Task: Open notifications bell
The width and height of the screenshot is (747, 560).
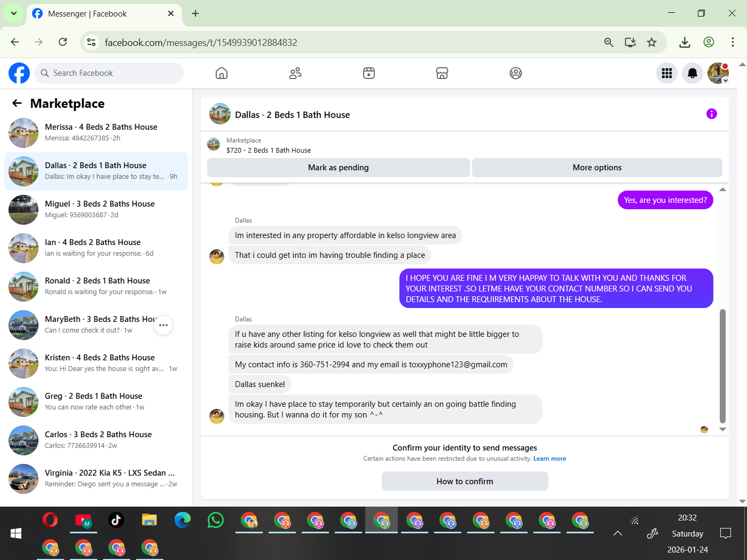Action: pos(693,73)
